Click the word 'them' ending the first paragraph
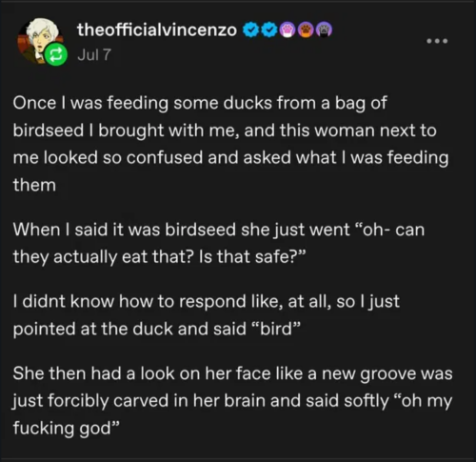The height and width of the screenshot is (462, 476). (34, 185)
